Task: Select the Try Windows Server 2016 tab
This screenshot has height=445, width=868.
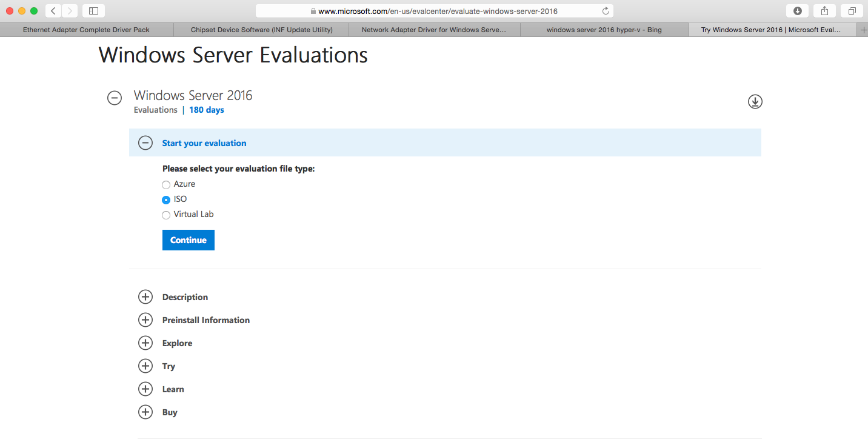Action: [x=771, y=30]
